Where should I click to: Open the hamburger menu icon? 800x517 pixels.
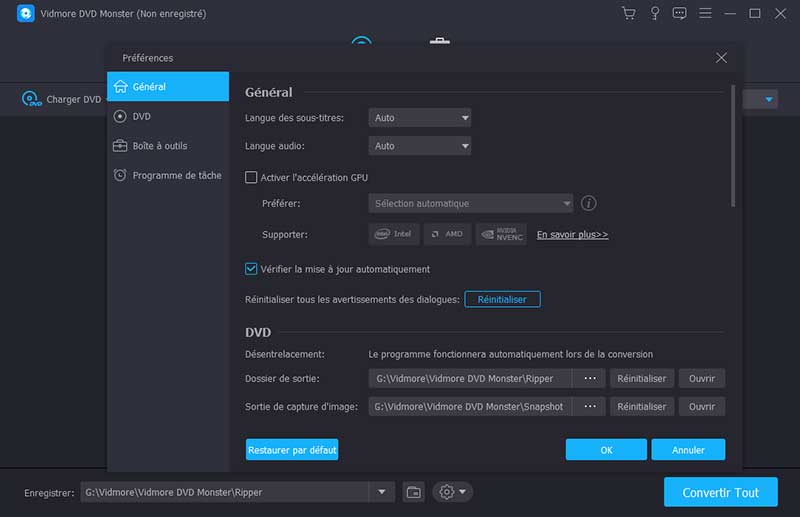pyautogui.click(x=705, y=14)
